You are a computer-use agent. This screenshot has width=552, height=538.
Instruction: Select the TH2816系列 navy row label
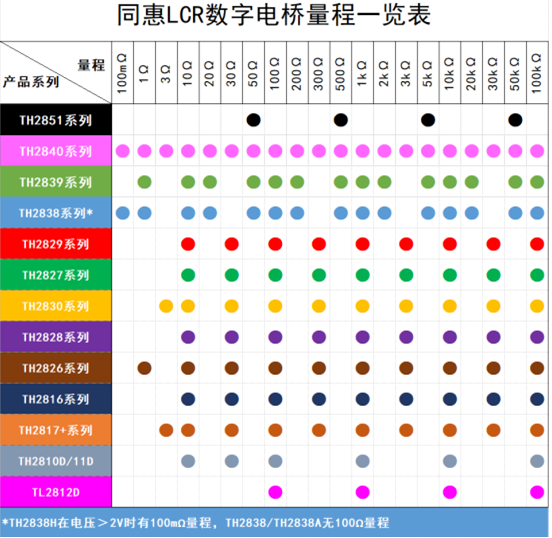[56, 399]
